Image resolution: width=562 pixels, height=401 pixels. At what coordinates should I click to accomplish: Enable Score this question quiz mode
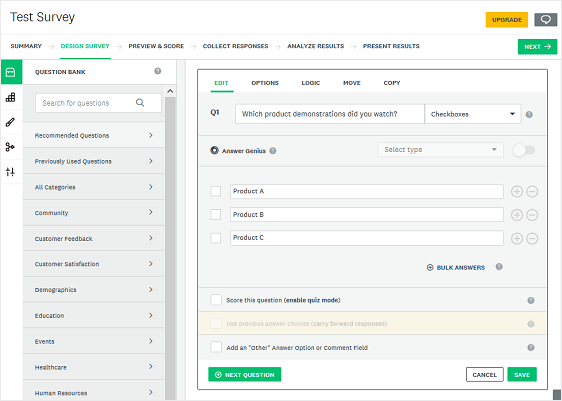pyautogui.click(x=216, y=300)
